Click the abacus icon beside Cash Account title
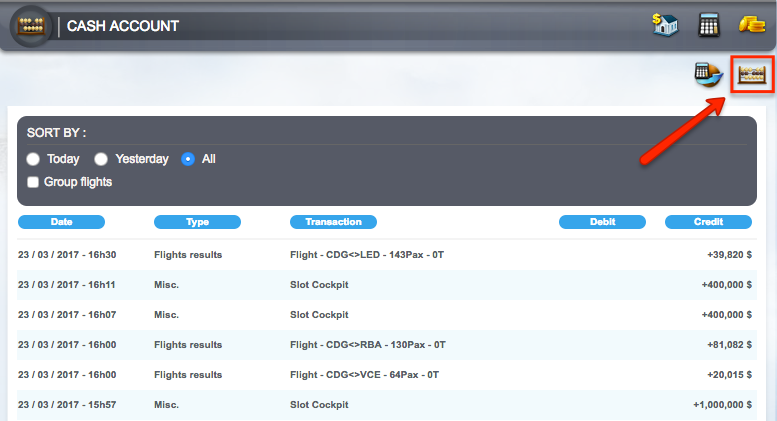The image size is (777, 421). (31, 26)
